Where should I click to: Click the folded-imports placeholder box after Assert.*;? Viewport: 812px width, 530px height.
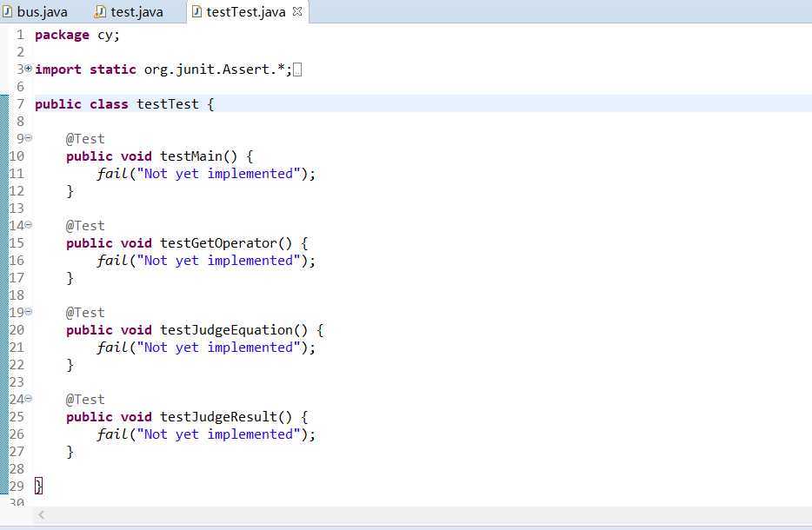297,70
